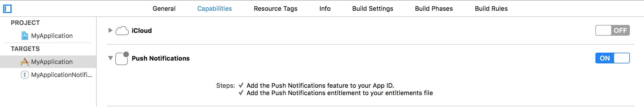The width and height of the screenshot is (644, 107).
Task: Collapse the Push Notifications section
Action: (x=111, y=58)
